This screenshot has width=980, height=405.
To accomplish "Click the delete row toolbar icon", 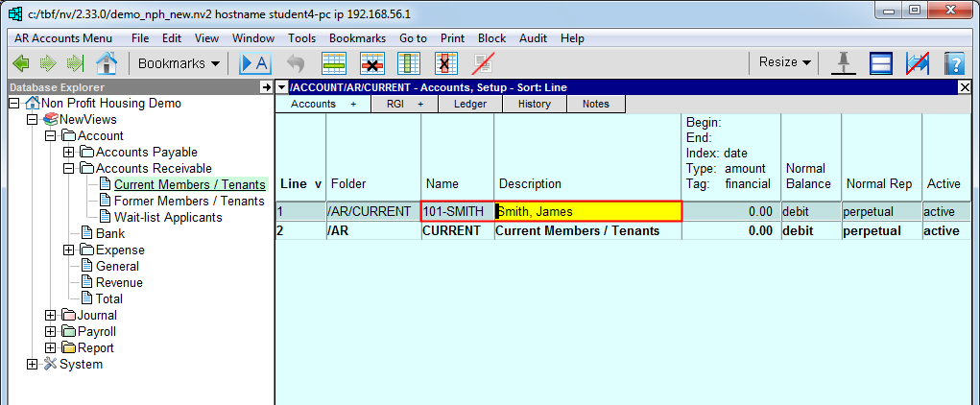I will (371, 63).
